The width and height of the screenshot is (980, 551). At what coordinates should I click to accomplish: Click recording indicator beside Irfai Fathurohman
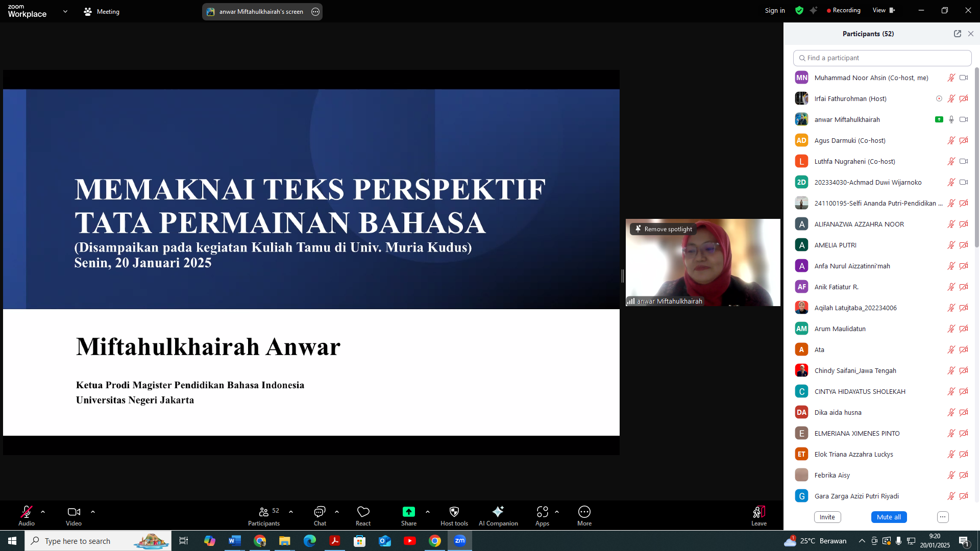pos(939,98)
